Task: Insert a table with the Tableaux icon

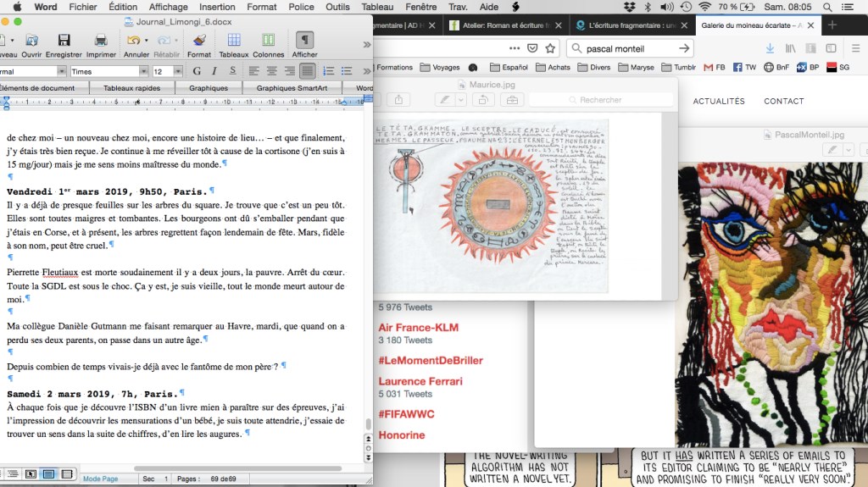Action: (x=234, y=41)
